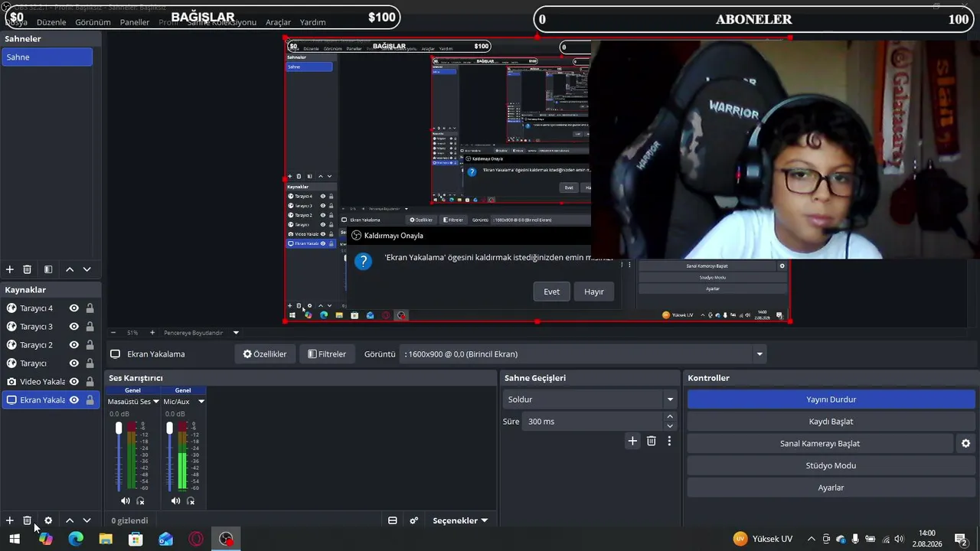Open File Explorer from the taskbar
This screenshot has width=980, height=551.
click(x=106, y=539)
